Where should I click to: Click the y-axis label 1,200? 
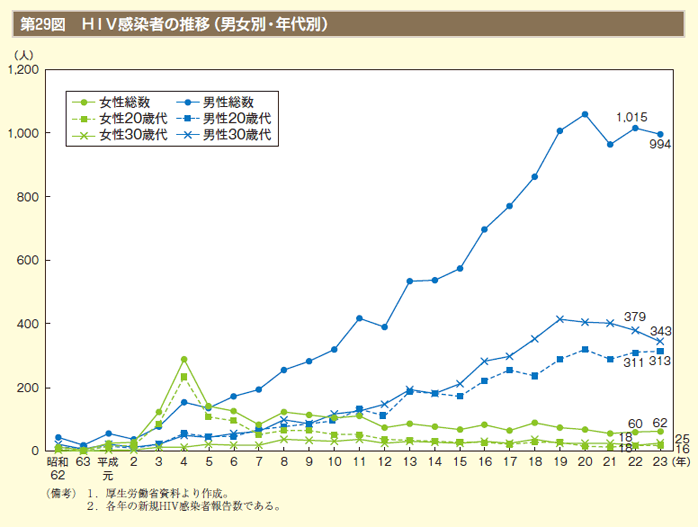point(24,70)
